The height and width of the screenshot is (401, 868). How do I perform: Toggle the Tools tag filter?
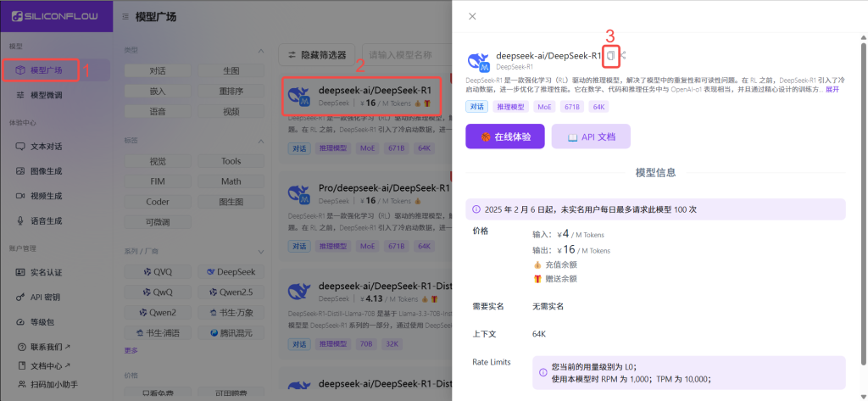tap(231, 161)
